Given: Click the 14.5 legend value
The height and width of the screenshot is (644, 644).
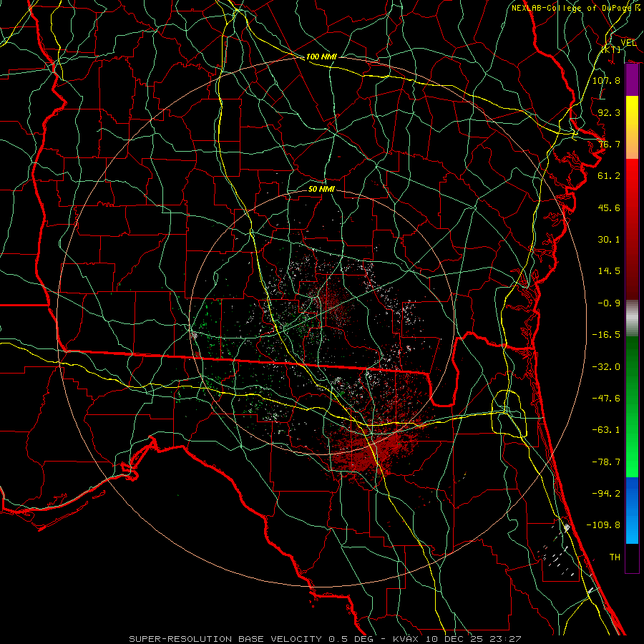Looking at the screenshot, I should [609, 271].
